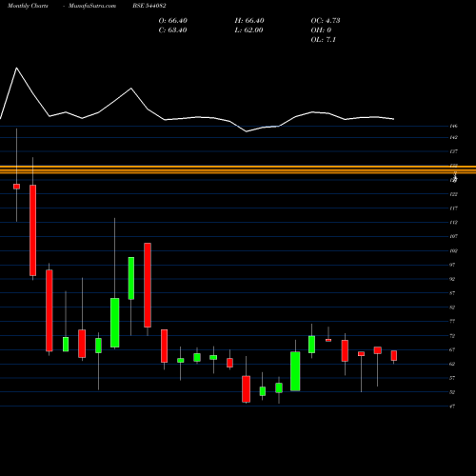Click the 47 price axis label
This screenshot has width=476, height=476.
(452, 407)
